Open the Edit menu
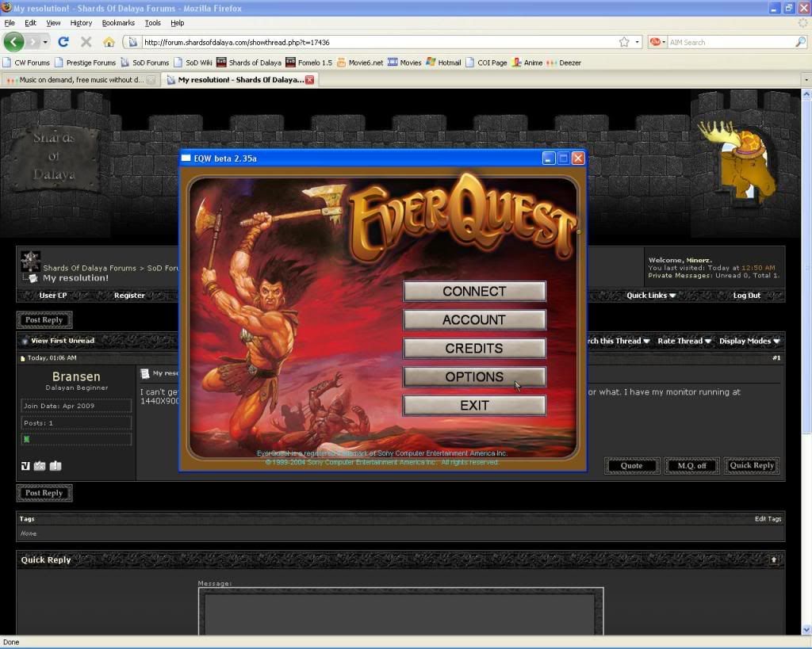 (31, 23)
